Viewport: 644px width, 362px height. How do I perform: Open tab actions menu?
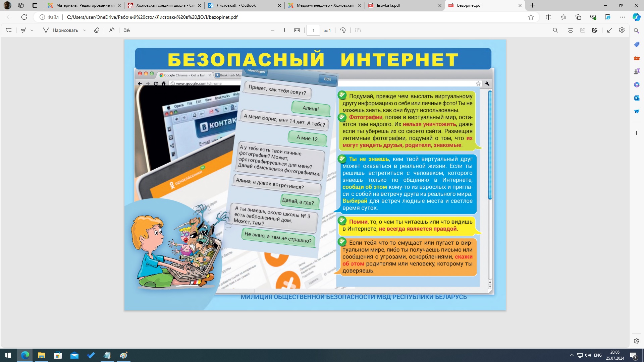[x=35, y=5]
